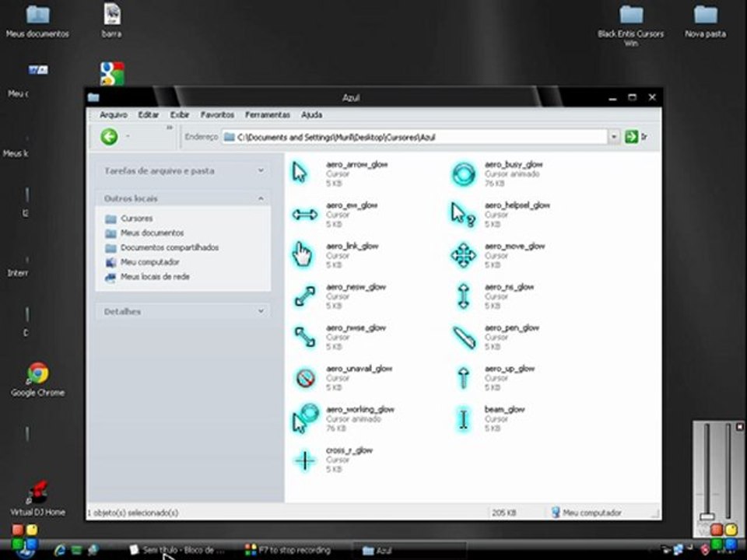Open the Black Entis Cursors Win folder
The image size is (747, 560).
click(631, 26)
